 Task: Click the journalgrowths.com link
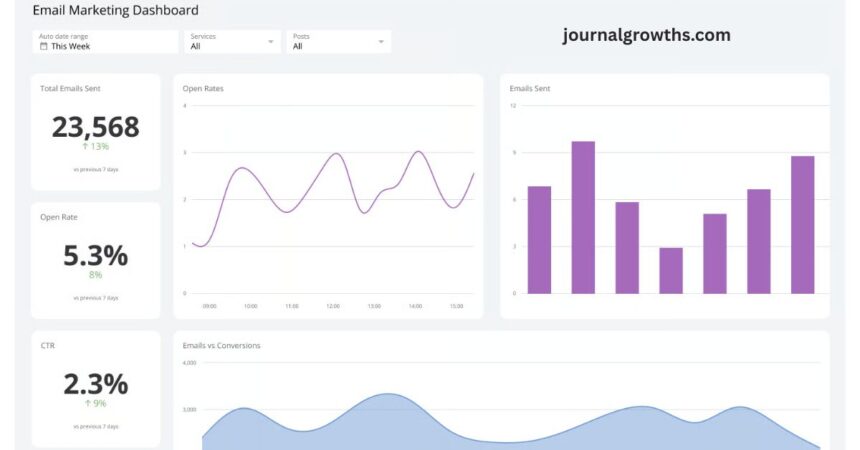646,35
